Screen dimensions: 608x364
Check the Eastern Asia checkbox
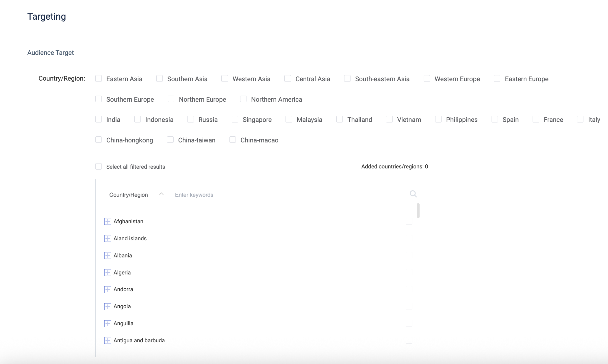point(99,79)
